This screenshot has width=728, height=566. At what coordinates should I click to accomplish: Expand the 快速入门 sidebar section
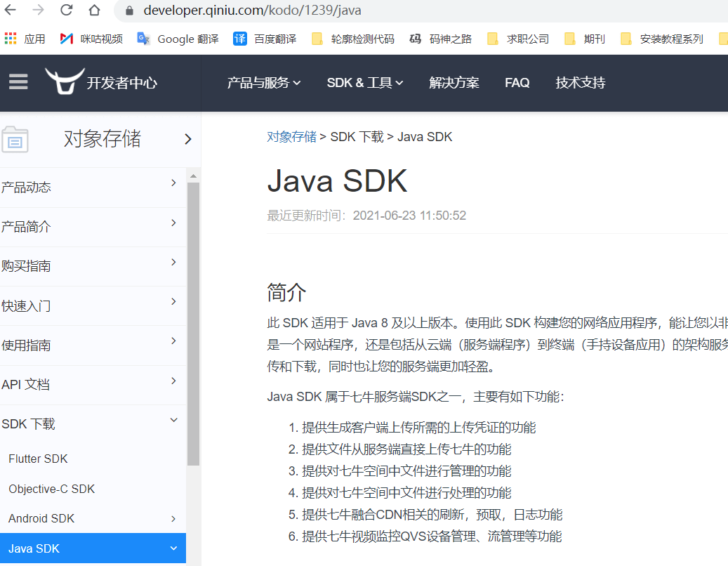(x=93, y=305)
